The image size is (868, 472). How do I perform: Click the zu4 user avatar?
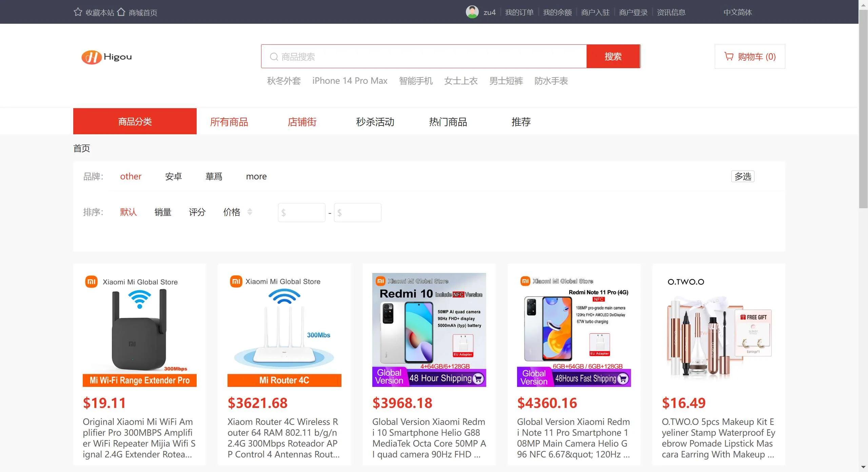tap(472, 12)
